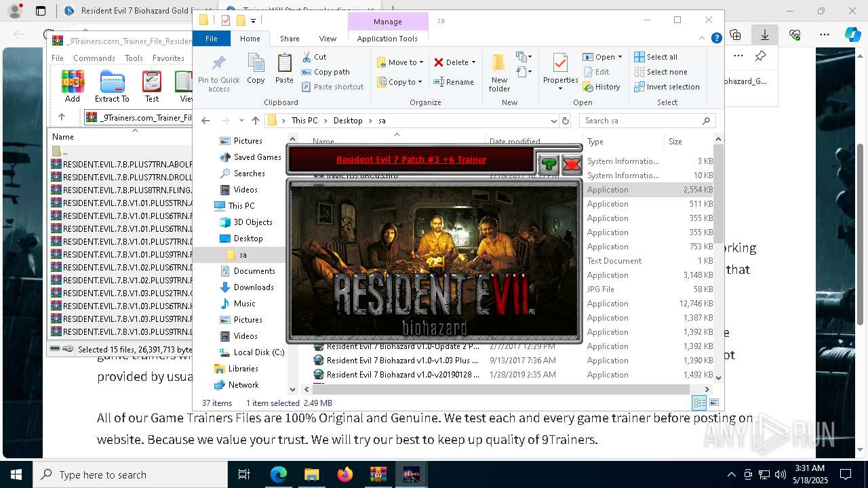This screenshot has width=868, height=488.
Task: Open Firefox from taskbar
Action: pyautogui.click(x=345, y=474)
